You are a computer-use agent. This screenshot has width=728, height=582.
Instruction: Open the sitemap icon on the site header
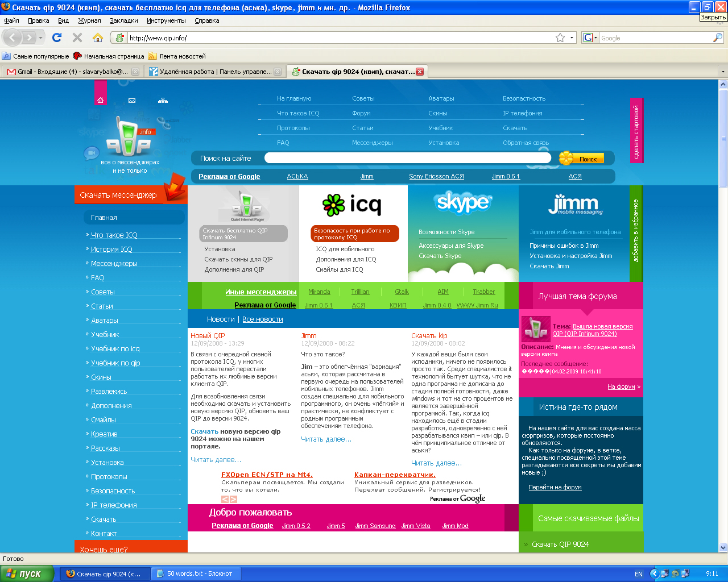pos(163,101)
